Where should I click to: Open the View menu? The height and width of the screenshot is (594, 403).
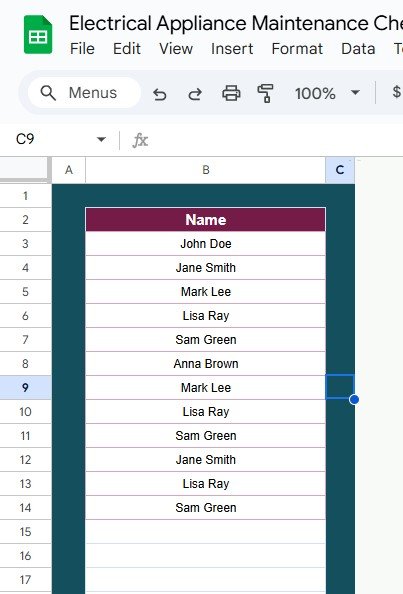click(176, 49)
